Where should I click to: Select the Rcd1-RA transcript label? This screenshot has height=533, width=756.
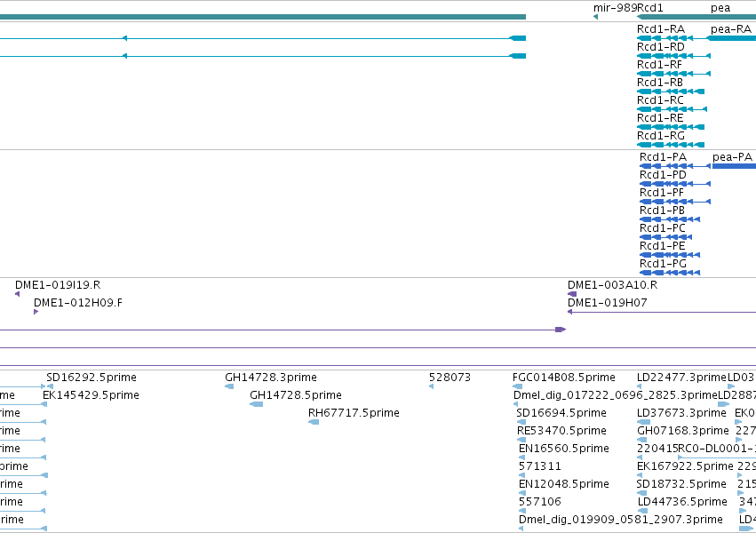coord(661,29)
